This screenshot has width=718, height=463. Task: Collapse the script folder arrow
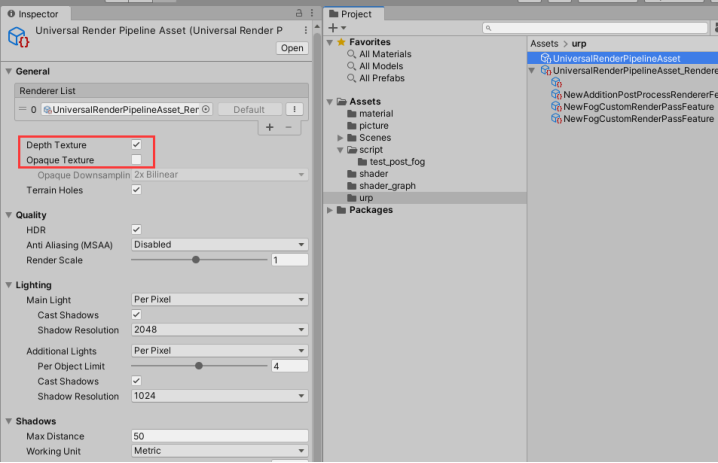340,150
